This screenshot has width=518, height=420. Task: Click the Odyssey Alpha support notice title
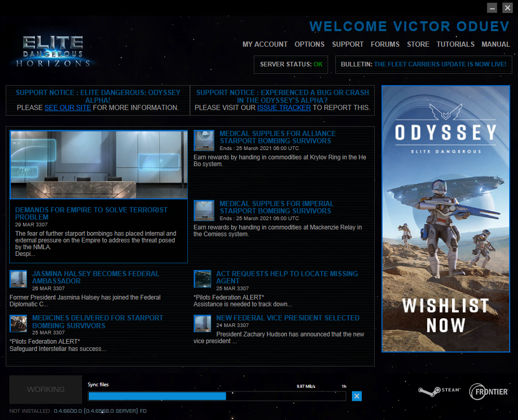tap(98, 96)
